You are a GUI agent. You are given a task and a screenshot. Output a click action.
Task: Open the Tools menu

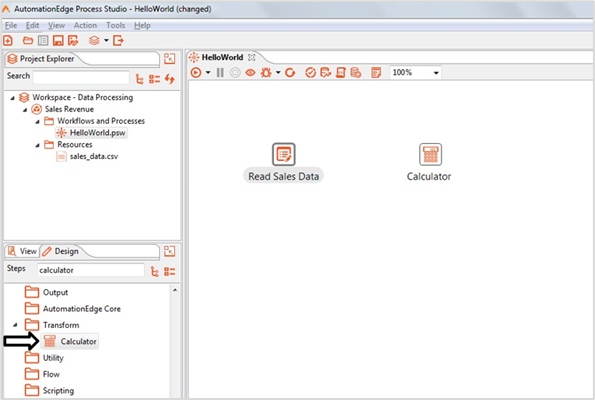(115, 25)
